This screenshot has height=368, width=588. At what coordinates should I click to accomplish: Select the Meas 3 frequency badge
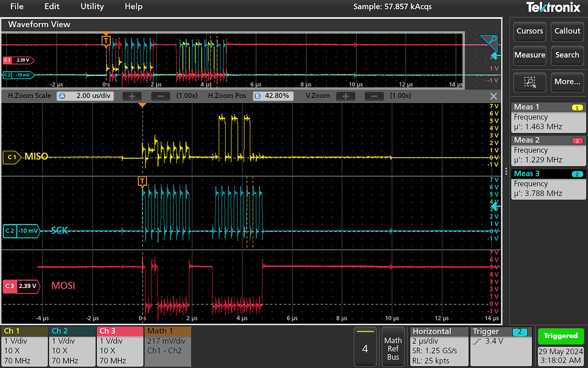(548, 183)
